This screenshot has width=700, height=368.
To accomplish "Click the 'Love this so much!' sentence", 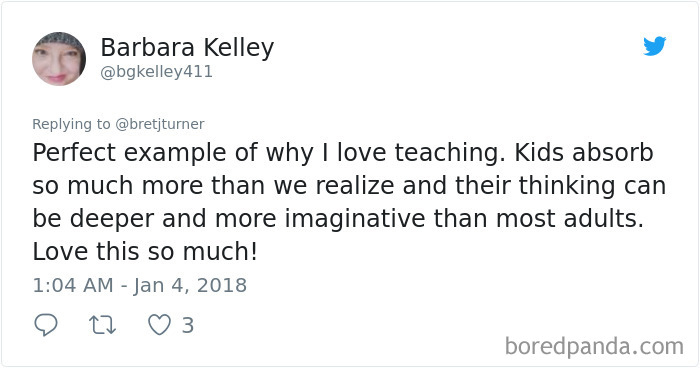I will (145, 251).
